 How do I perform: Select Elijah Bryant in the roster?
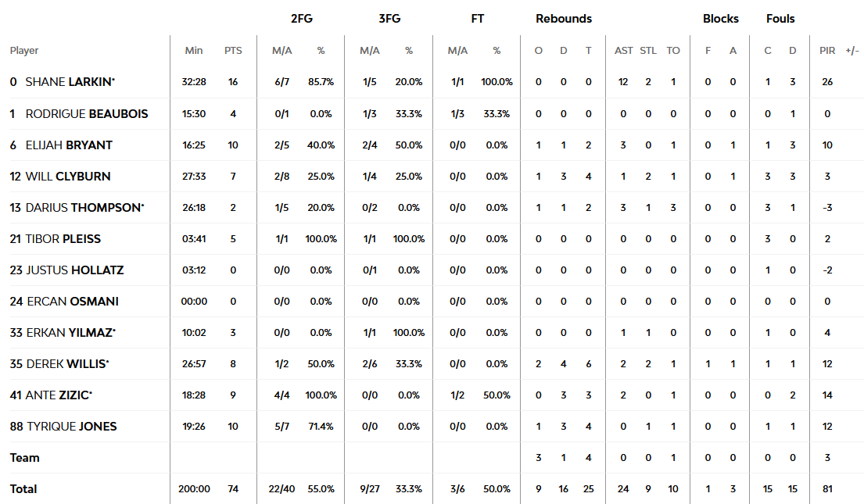[x=69, y=145]
